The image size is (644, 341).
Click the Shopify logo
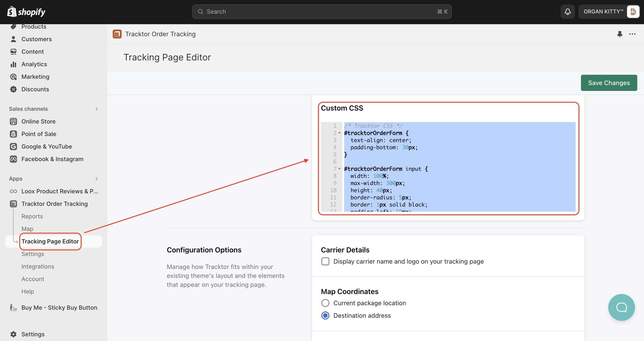pyautogui.click(x=26, y=11)
